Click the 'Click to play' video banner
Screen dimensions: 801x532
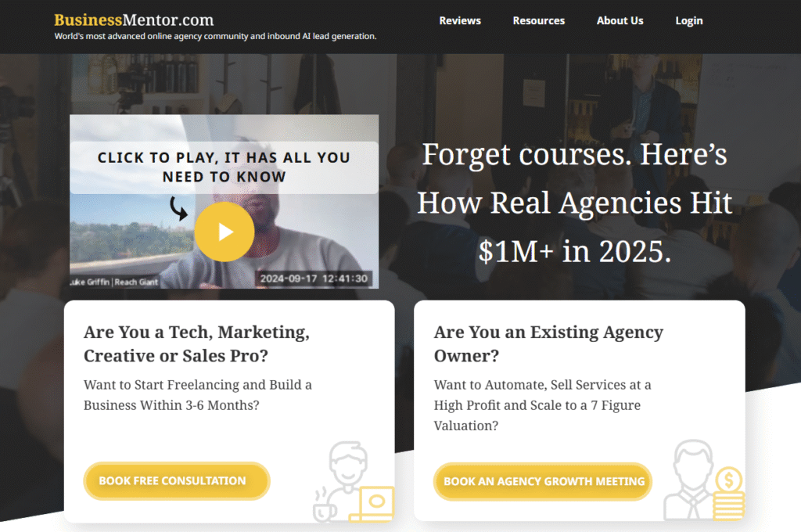[x=224, y=167]
